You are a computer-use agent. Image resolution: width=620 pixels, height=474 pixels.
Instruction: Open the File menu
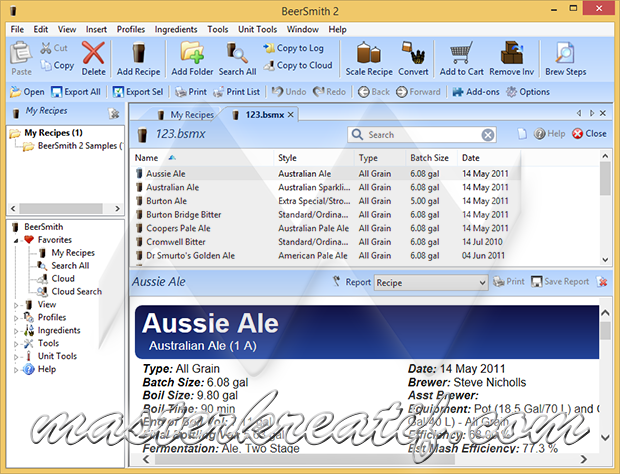coord(17,29)
